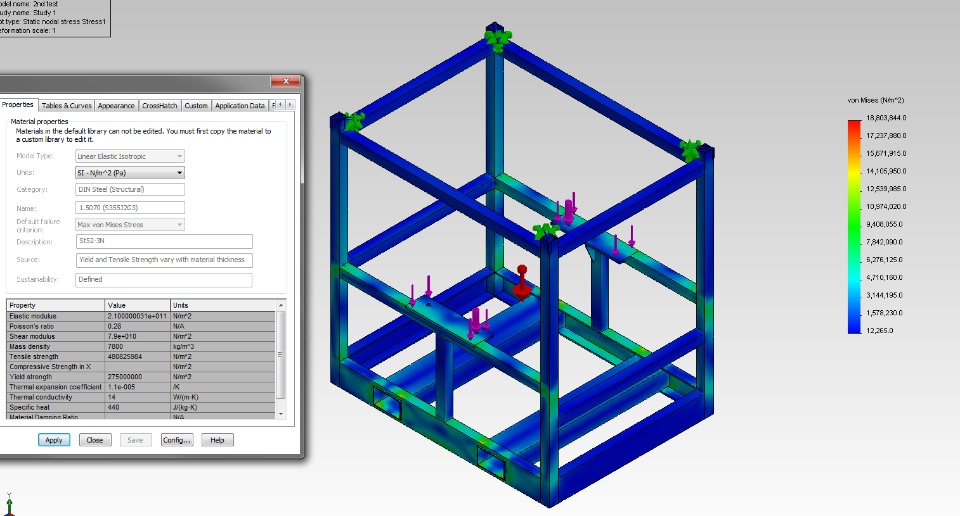Select the red gravity load symbol

coord(522,282)
